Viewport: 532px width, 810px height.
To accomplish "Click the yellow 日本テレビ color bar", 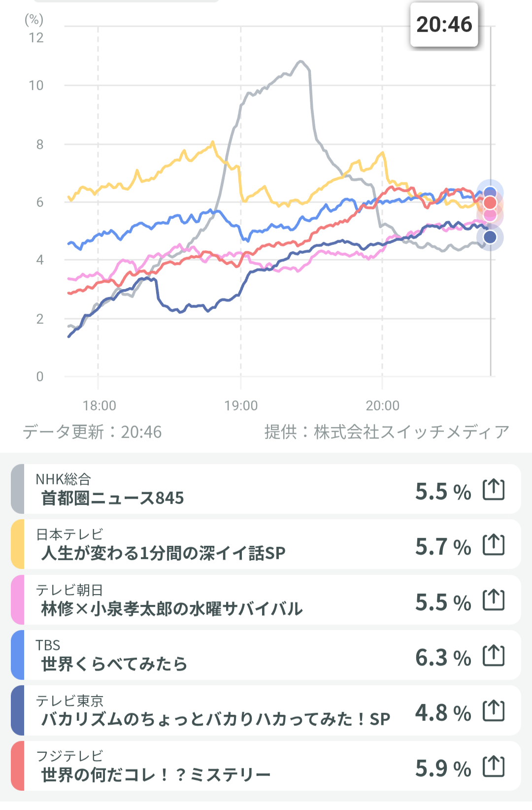I will tap(17, 544).
